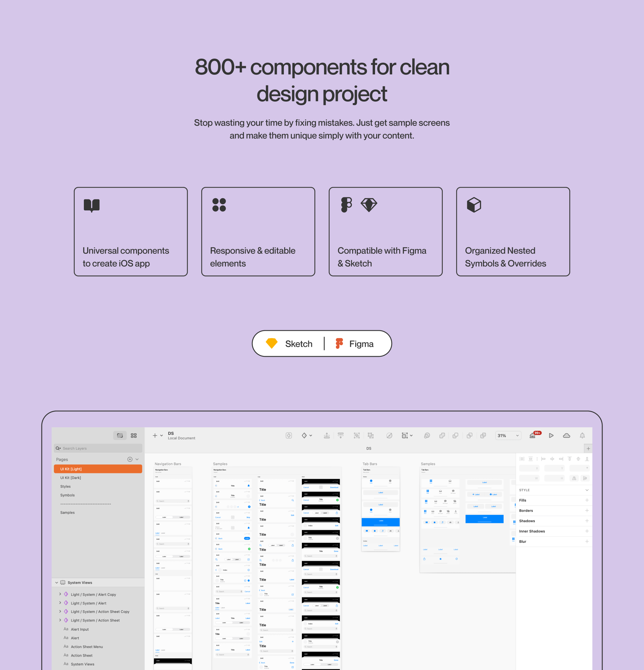Image resolution: width=644 pixels, height=670 pixels.
Task: Click the notification bell icon
Action: click(582, 435)
